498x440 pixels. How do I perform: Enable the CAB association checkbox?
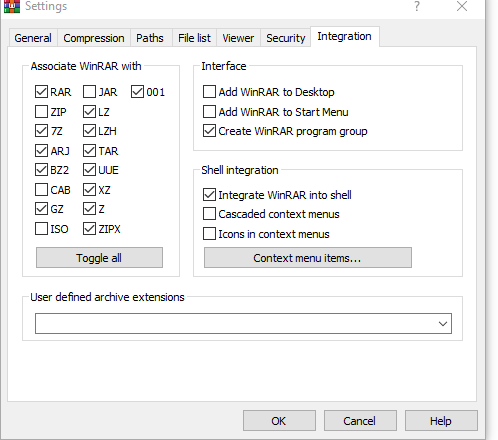(x=41, y=190)
